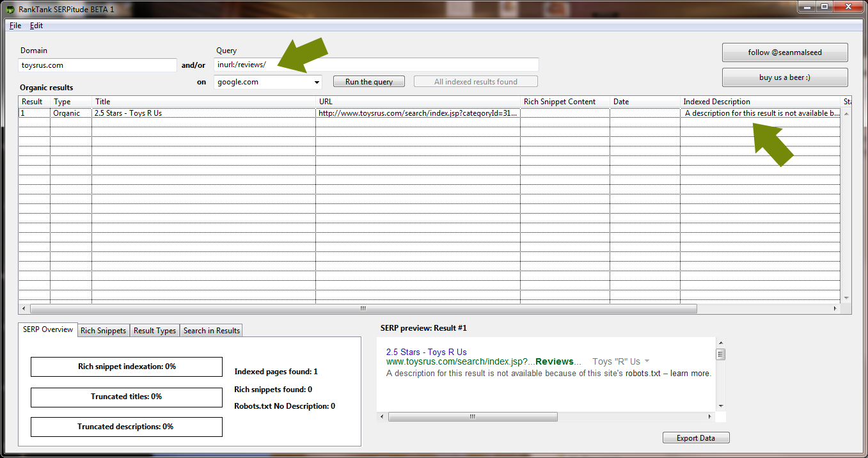The image size is (868, 458).
Task: Click the RankTank app icon in title bar
Action: pos(10,10)
